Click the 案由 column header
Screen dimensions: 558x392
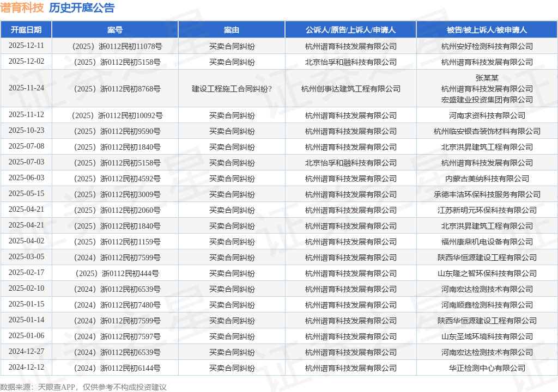[232, 30]
